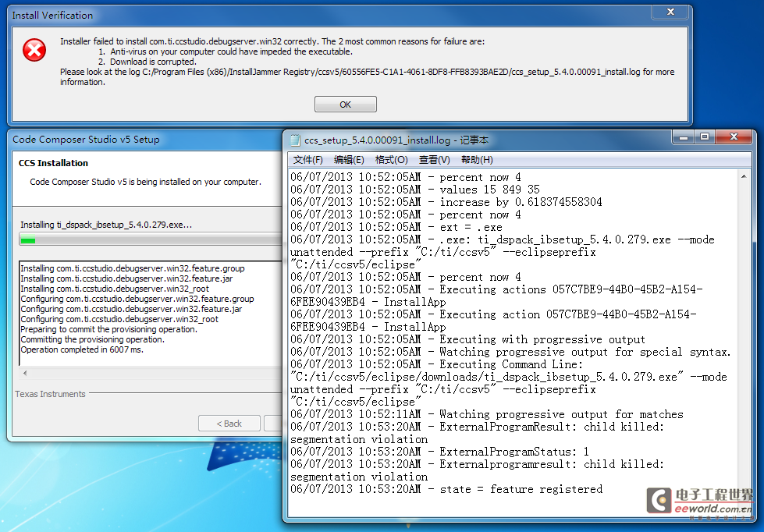The width and height of the screenshot is (764, 532).
Task: Click the 'ExternalProgramStatus: 1' log line
Action: [x=440, y=452]
